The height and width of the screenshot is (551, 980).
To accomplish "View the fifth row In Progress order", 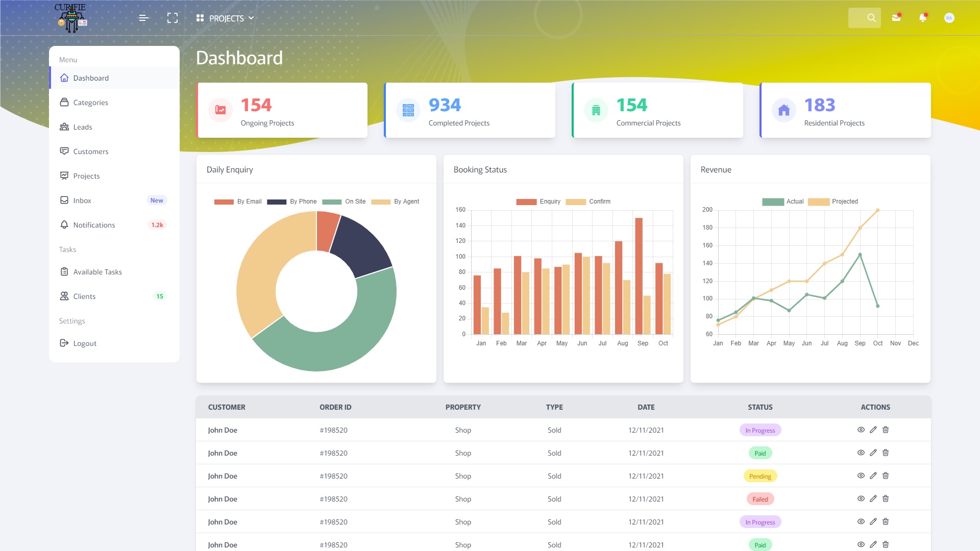I will point(861,521).
